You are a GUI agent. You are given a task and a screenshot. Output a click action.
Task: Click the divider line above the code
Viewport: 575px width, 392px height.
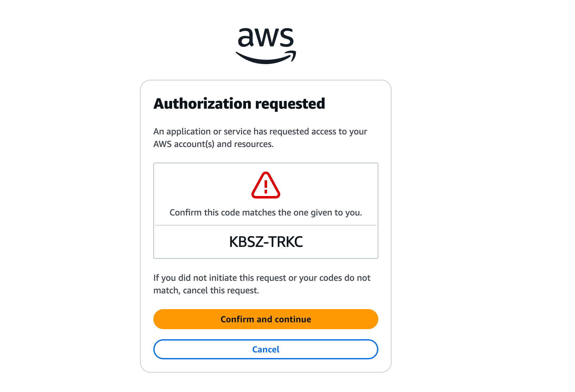coord(266,225)
